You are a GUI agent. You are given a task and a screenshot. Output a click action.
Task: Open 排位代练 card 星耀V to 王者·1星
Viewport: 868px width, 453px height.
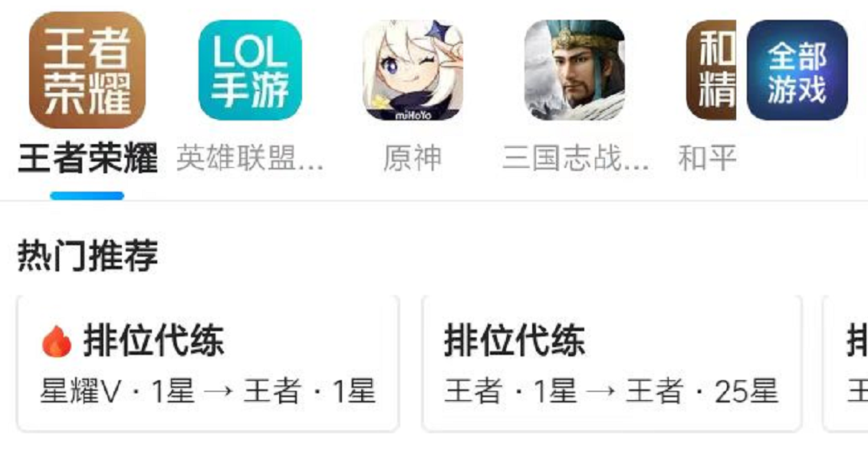tap(208, 363)
